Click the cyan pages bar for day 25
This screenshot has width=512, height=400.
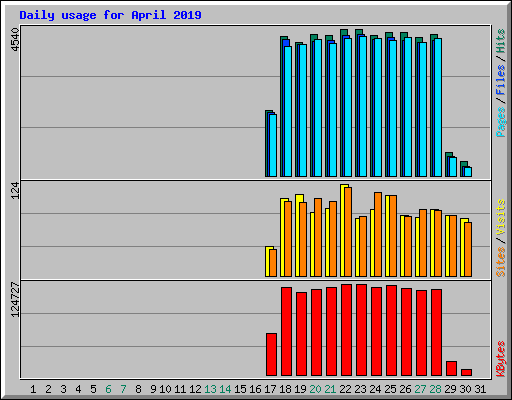click(x=393, y=108)
